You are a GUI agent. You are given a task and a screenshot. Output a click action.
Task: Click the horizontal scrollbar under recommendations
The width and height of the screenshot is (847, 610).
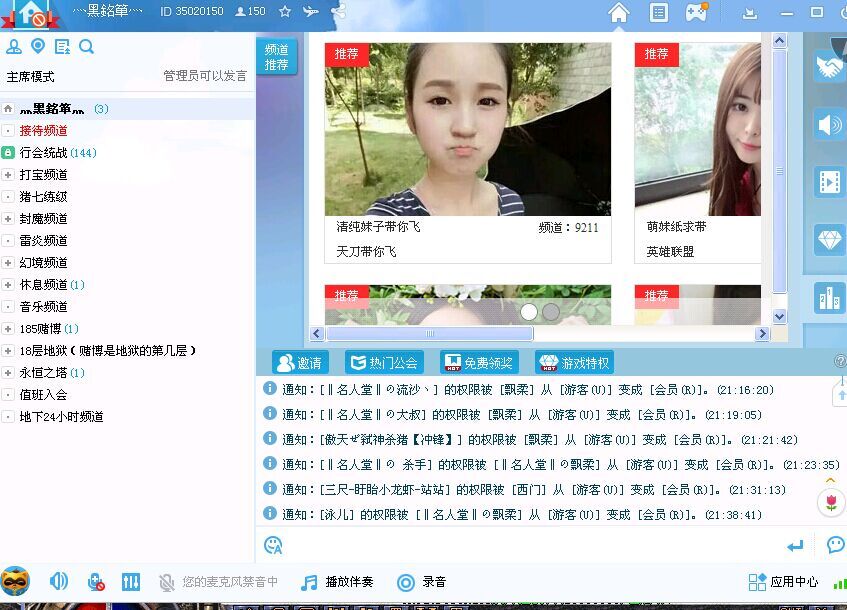pos(430,334)
